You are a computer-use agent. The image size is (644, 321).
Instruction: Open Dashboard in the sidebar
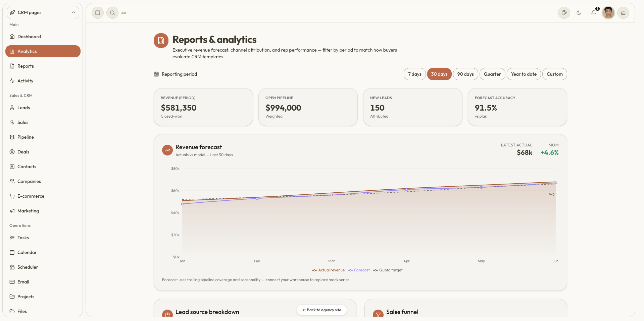click(43, 37)
